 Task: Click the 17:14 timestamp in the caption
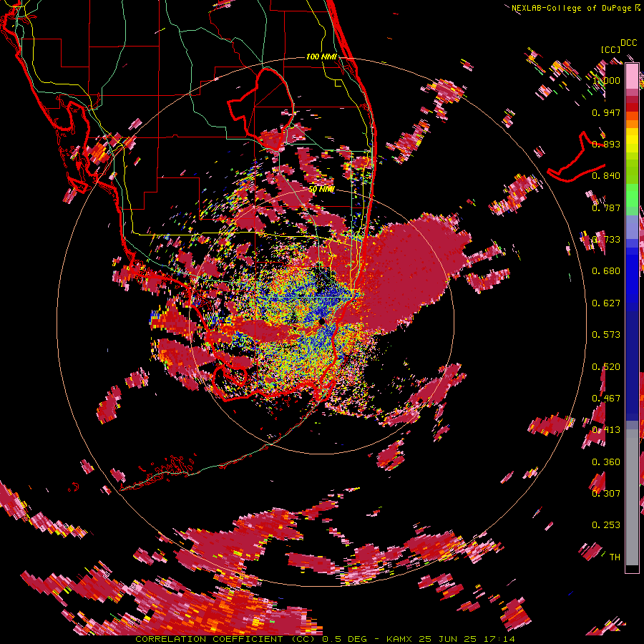coord(499,639)
